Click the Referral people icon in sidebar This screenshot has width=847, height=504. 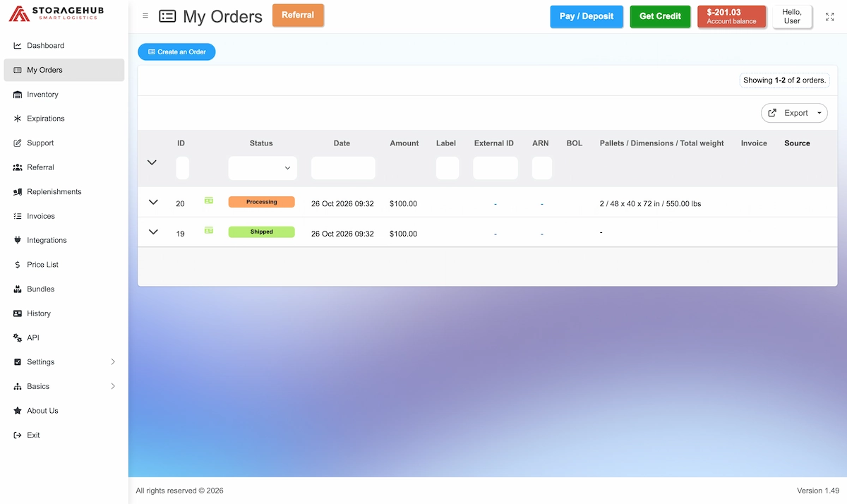(x=18, y=167)
